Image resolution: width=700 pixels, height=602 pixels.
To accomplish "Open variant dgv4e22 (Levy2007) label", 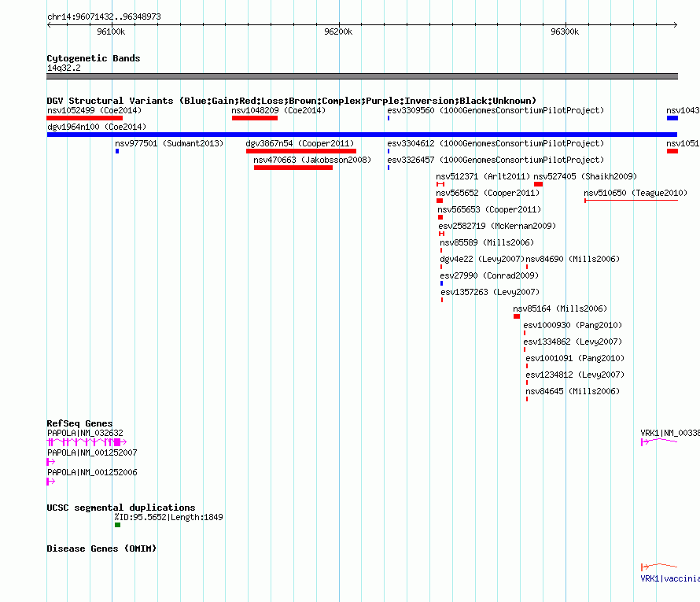I will pos(482,259).
